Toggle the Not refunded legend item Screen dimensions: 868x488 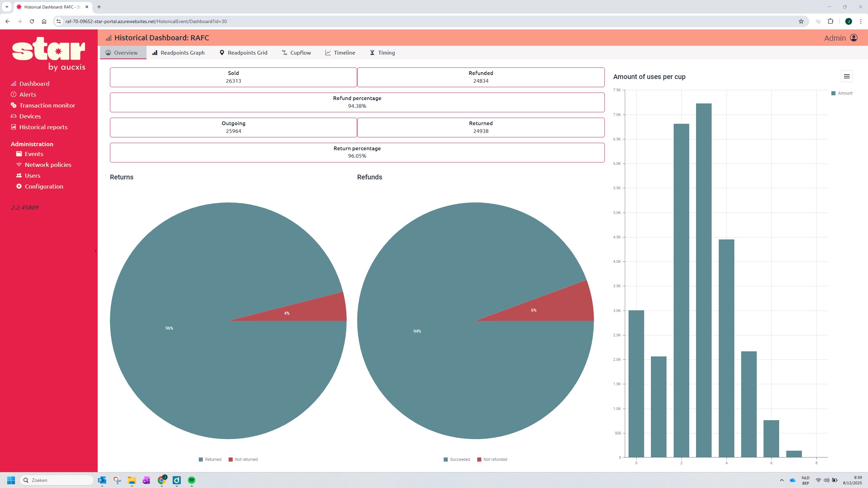point(492,460)
